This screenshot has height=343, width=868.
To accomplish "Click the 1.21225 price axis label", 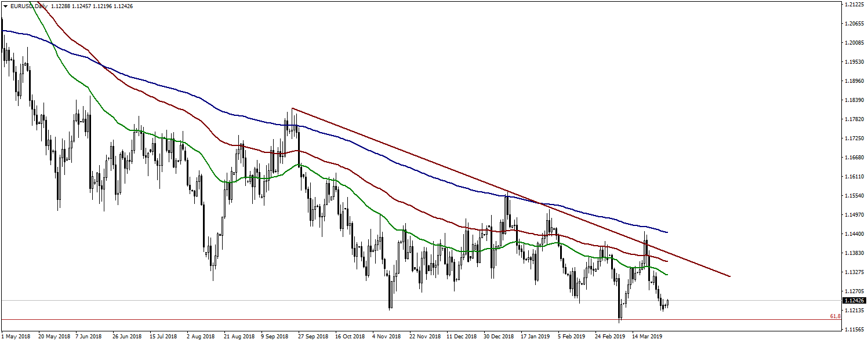I will pyautogui.click(x=854, y=5).
